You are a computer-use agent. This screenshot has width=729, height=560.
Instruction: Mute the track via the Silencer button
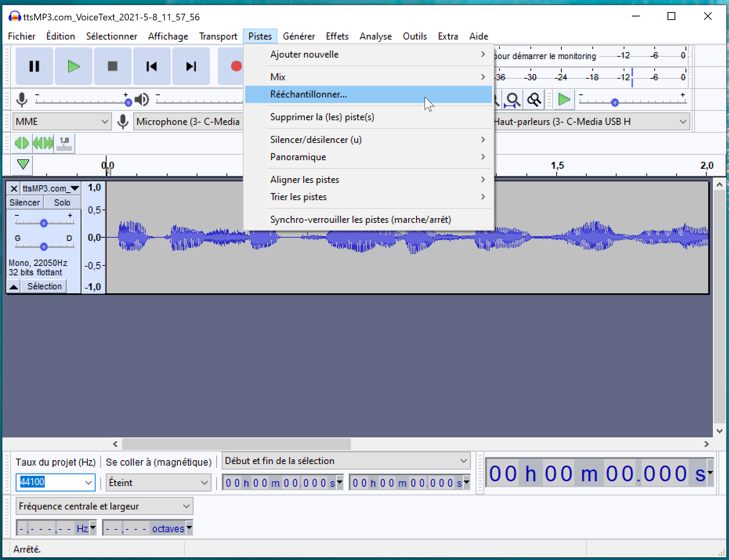tap(24, 202)
